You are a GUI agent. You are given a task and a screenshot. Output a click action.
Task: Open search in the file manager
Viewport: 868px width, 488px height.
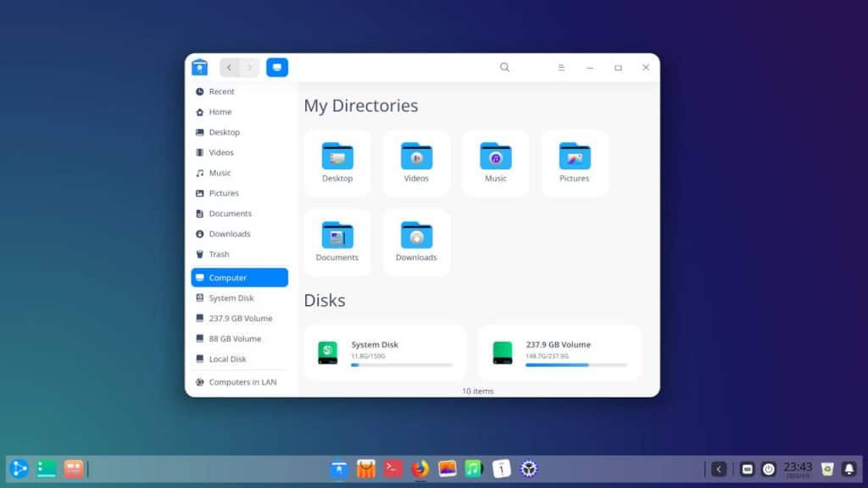point(504,67)
